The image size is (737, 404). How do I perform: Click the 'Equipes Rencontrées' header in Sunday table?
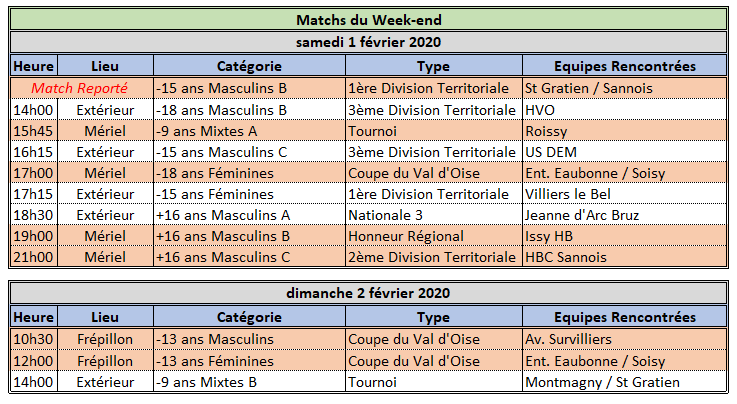point(625,317)
